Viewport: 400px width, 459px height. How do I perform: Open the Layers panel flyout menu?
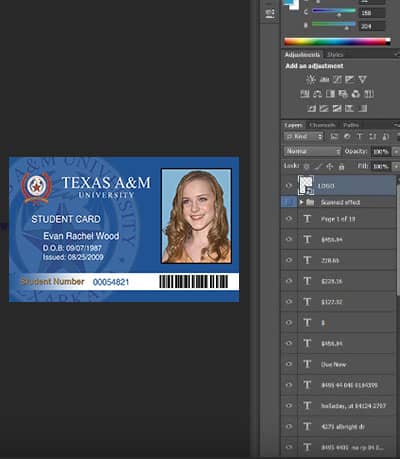[396, 125]
